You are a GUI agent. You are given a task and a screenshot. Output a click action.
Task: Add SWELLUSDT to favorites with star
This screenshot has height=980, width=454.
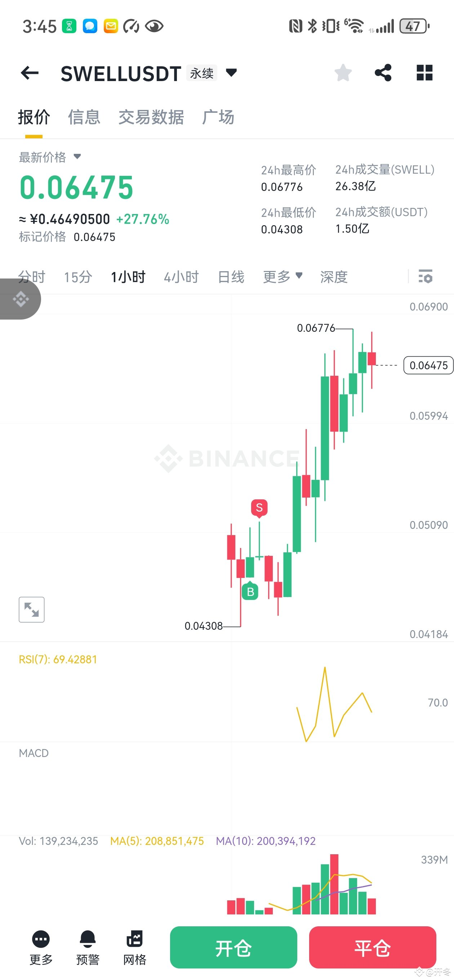[x=343, y=73]
